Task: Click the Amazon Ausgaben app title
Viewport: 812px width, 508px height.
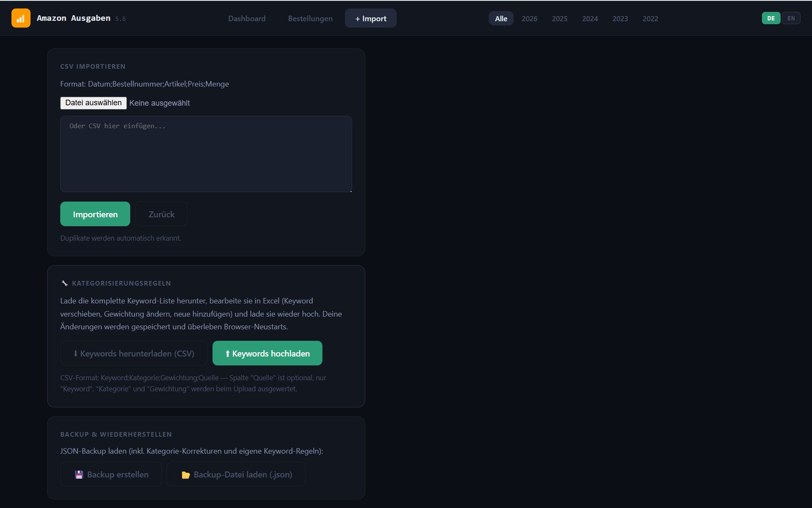Action: coord(73,18)
